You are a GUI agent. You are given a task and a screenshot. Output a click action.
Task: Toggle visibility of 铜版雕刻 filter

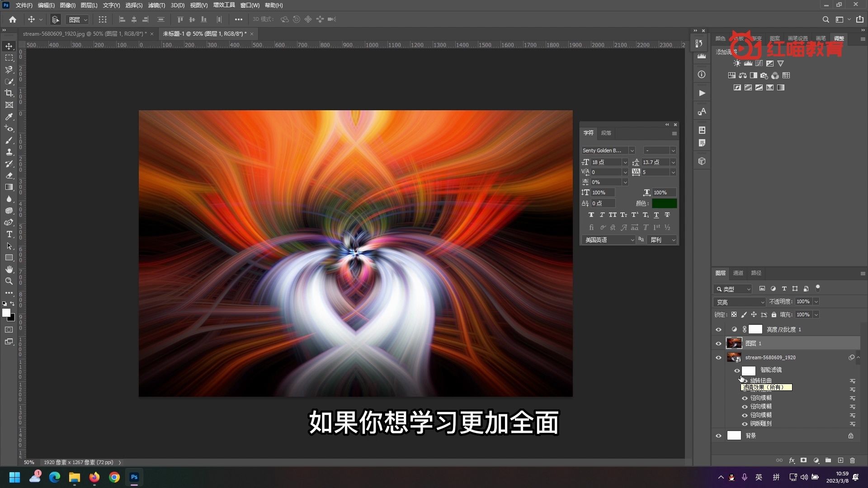[745, 424]
